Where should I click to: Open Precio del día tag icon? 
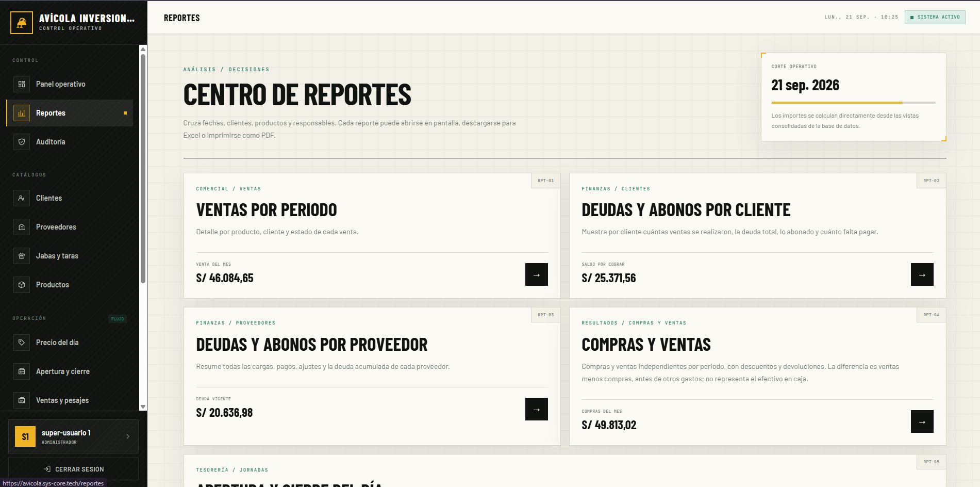(22, 343)
